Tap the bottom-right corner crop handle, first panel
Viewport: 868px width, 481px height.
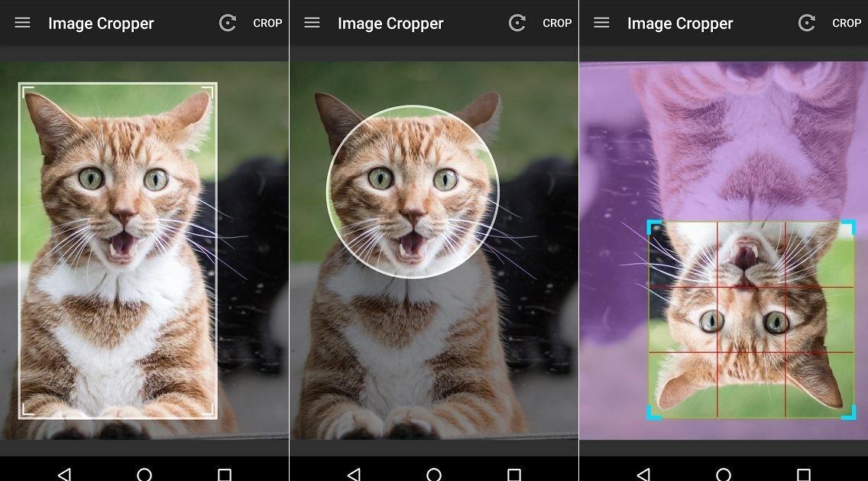pos(212,413)
